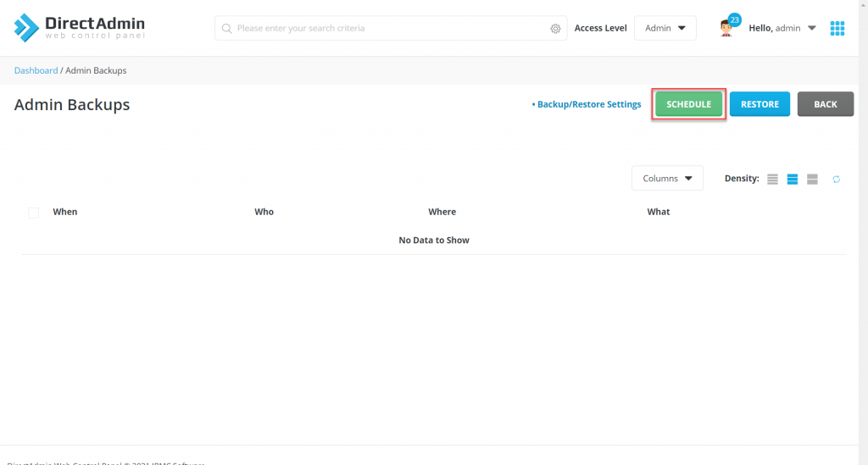Sort by the What column
The image size is (868, 465).
658,212
